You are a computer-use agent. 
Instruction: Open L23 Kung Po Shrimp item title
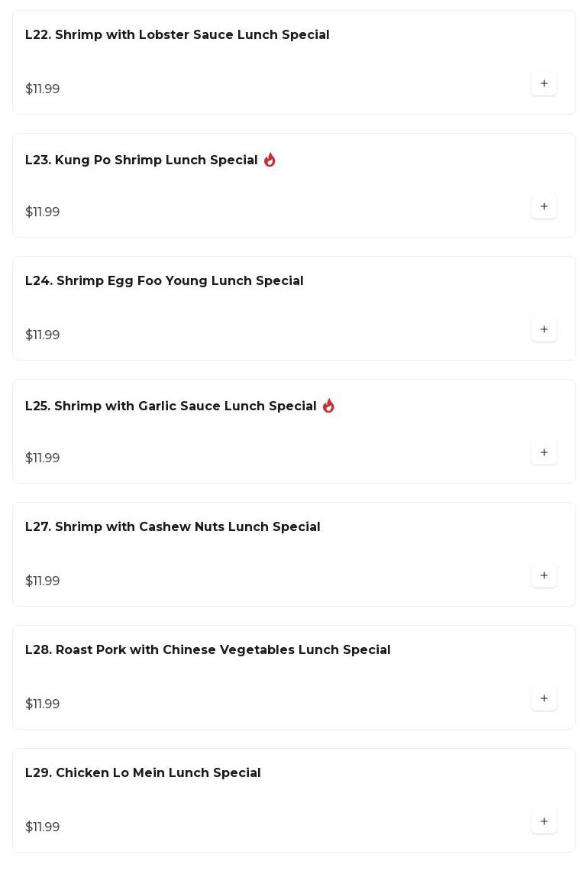click(x=141, y=160)
